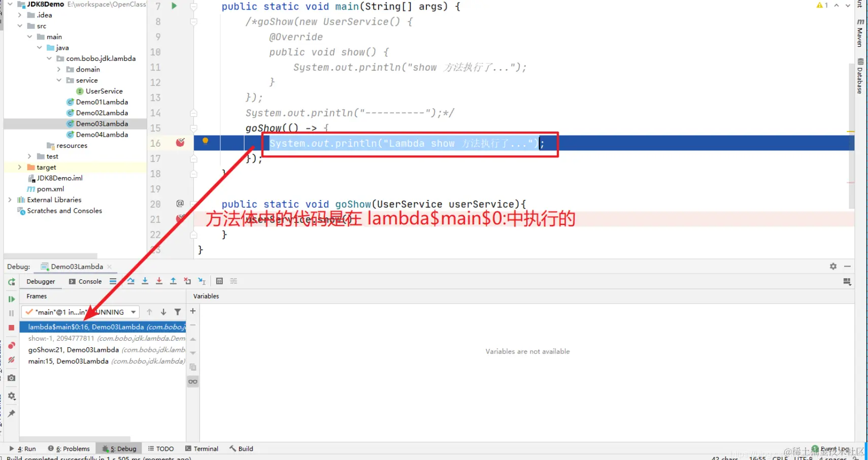Step Out using the up arrow icon

173,281
